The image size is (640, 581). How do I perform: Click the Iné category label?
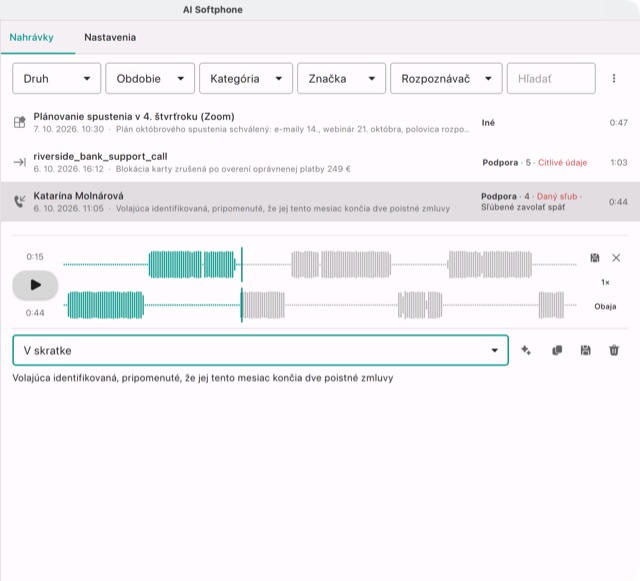pyautogui.click(x=488, y=123)
